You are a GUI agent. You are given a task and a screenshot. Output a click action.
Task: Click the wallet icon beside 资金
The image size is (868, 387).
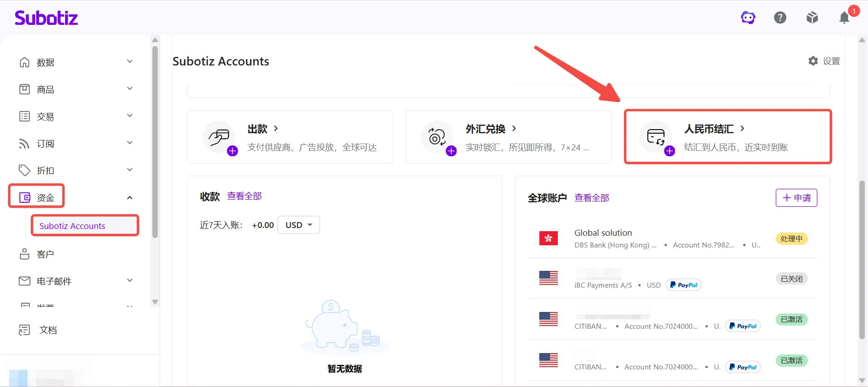(24, 197)
